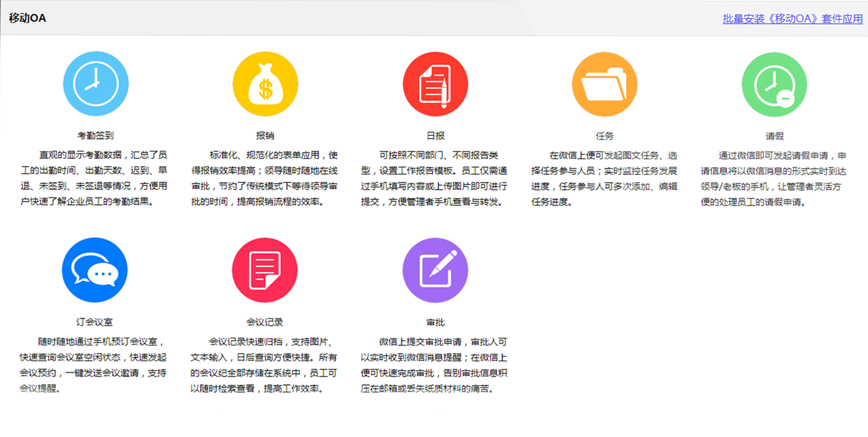This screenshot has height=437, width=868.
Task: Select the red daily report document icon
Action: tap(435, 84)
